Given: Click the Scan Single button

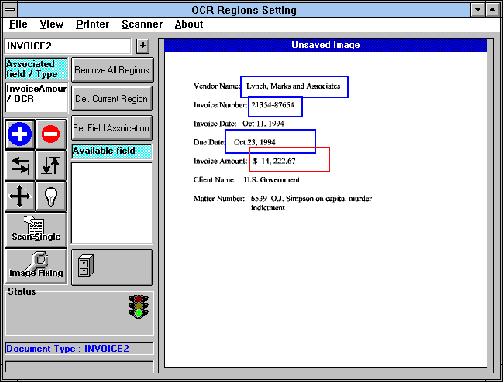Looking at the screenshot, I should (36, 230).
